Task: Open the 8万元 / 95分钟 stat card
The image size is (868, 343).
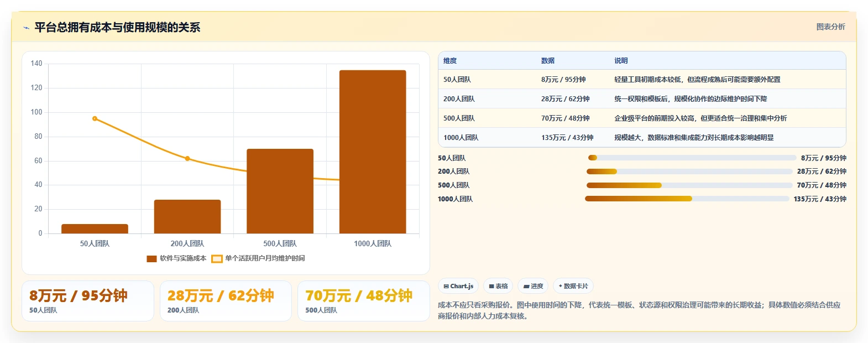Action: pos(88,301)
